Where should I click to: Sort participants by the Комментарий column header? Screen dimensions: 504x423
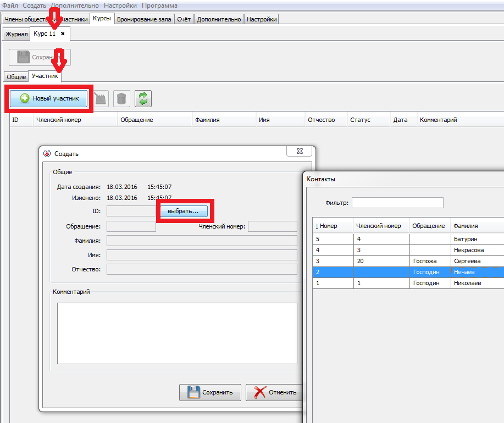[x=460, y=120]
